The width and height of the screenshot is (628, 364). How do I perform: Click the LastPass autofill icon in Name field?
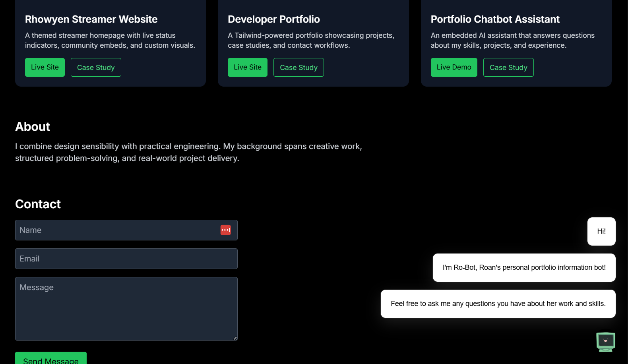click(x=225, y=230)
